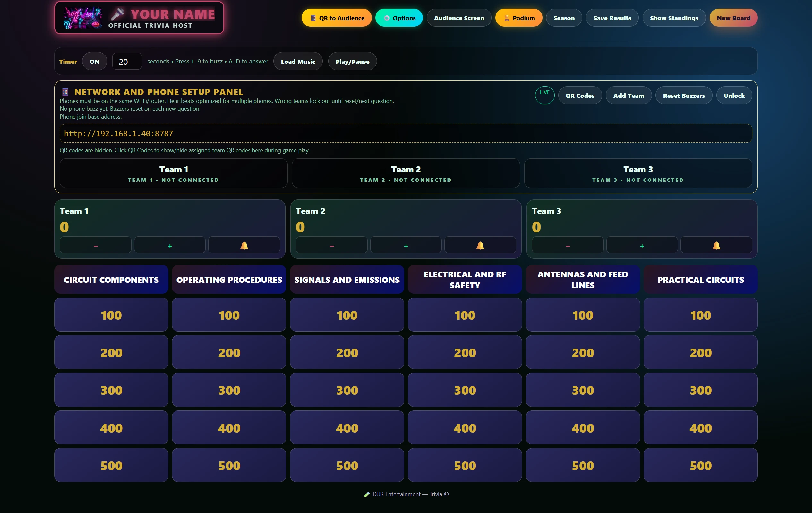Select Team 1 not connected card

tap(173, 173)
